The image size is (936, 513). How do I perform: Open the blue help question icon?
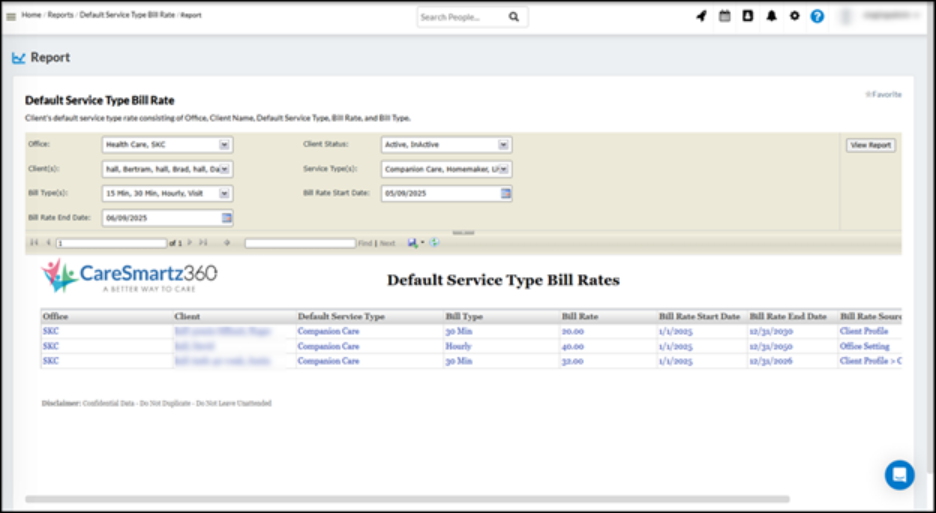pos(817,17)
